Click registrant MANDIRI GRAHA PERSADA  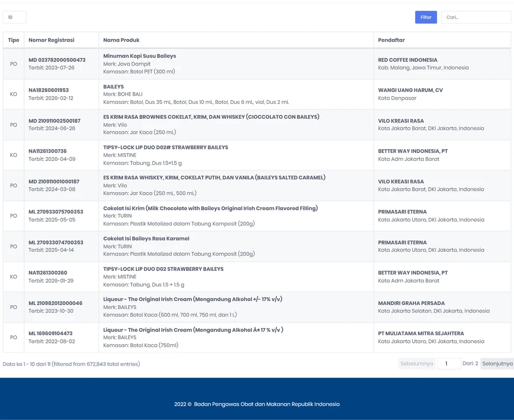(411, 303)
